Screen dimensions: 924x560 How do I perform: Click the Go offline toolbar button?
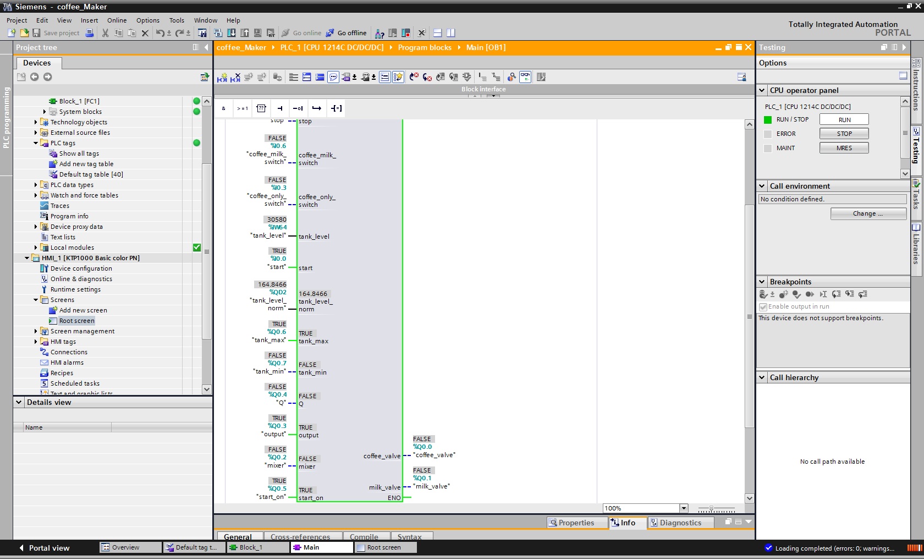click(x=346, y=33)
